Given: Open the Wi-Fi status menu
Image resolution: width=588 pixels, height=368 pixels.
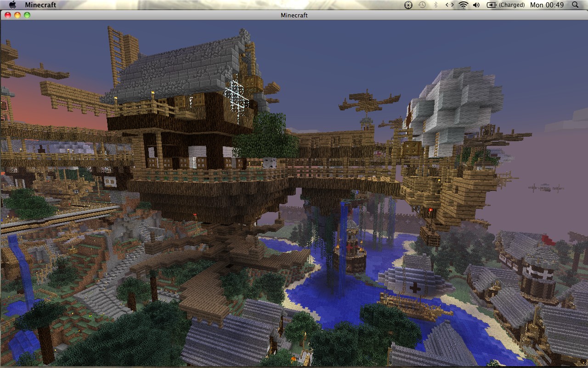Looking at the screenshot, I should pos(464,5).
